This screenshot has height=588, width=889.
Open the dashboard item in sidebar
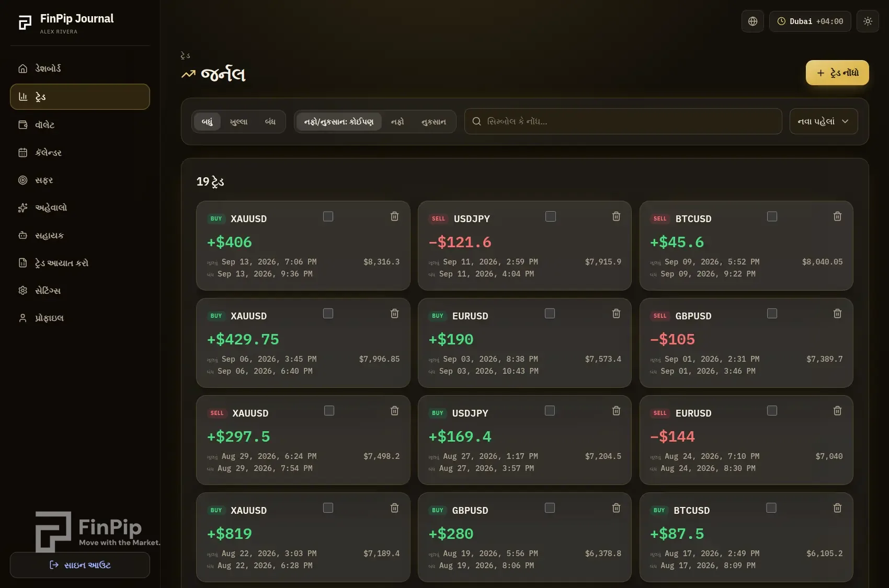click(x=80, y=68)
